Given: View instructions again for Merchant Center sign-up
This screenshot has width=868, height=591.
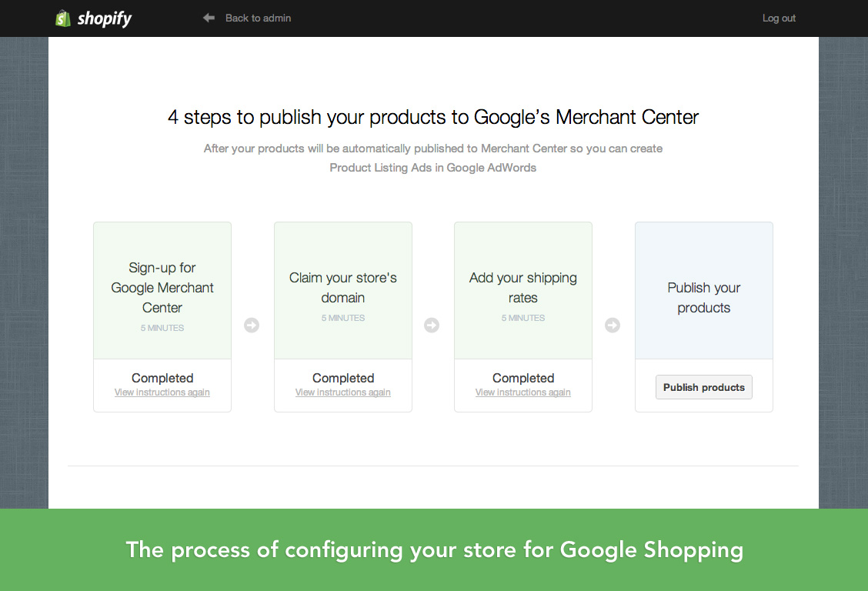Looking at the screenshot, I should coord(162,392).
